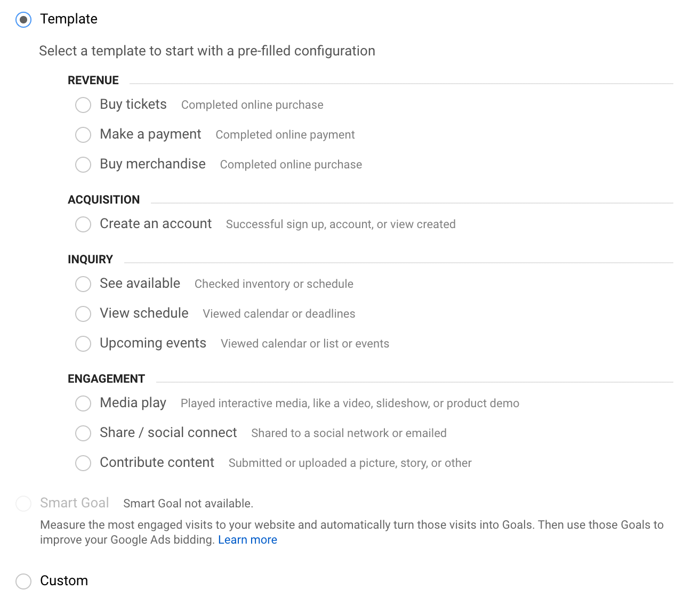Click the Create an account label
Viewport: 700px width, 598px height.
coord(156,224)
